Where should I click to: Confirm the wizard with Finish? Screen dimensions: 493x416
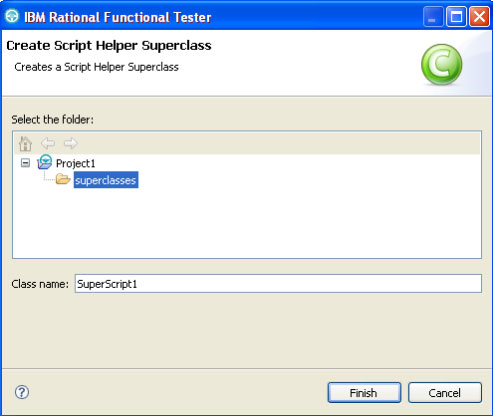pos(364,393)
